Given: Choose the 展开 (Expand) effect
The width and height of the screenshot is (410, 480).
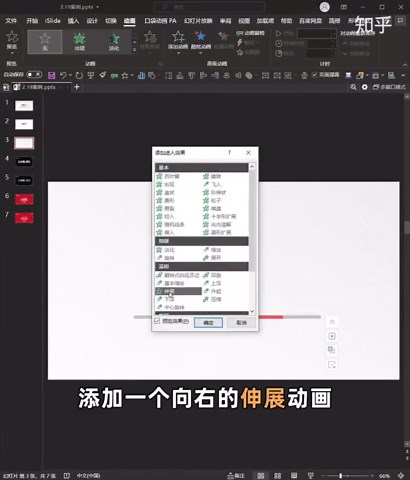Looking at the screenshot, I should pos(212,258).
